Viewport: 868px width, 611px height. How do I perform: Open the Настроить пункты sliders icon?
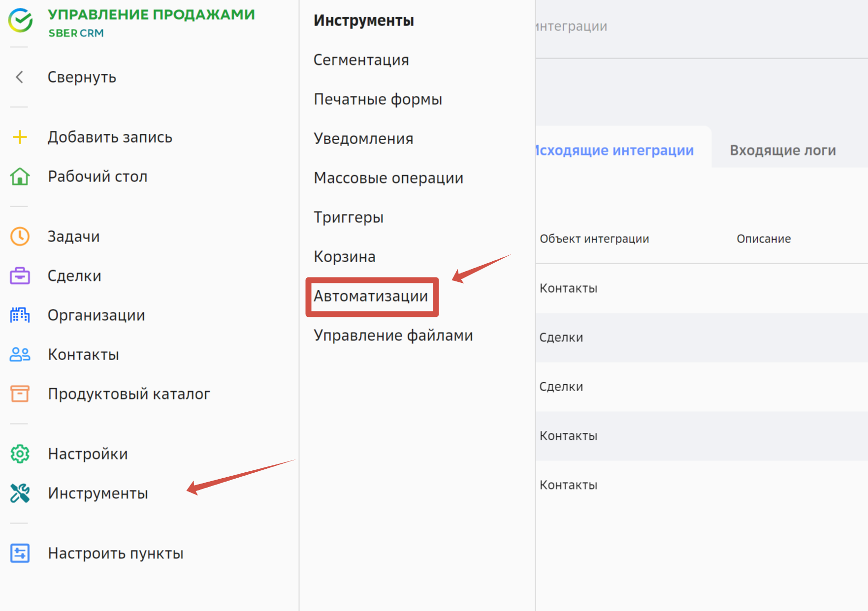pyautogui.click(x=20, y=553)
